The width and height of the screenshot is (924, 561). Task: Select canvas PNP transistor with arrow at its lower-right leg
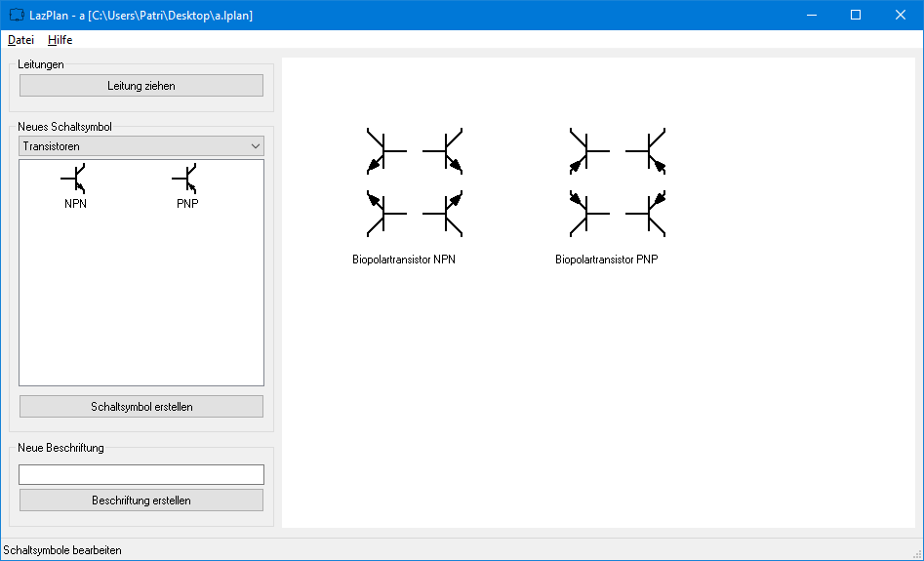pos(649,151)
